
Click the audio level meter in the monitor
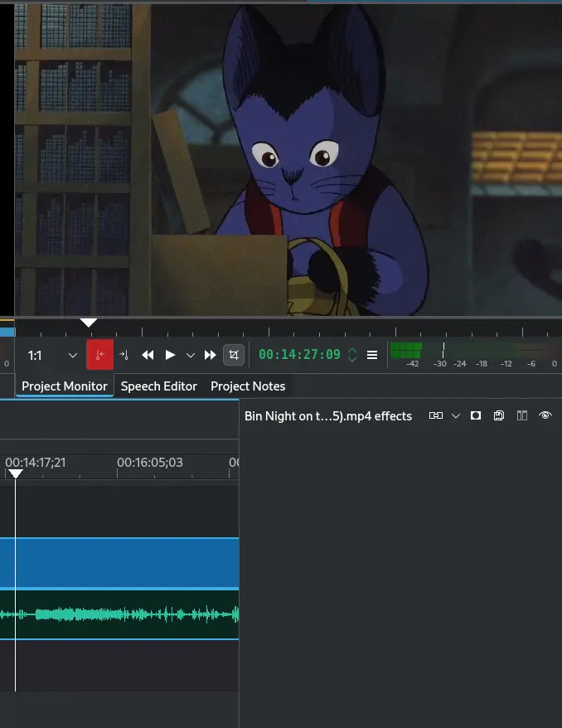[x=473, y=355]
